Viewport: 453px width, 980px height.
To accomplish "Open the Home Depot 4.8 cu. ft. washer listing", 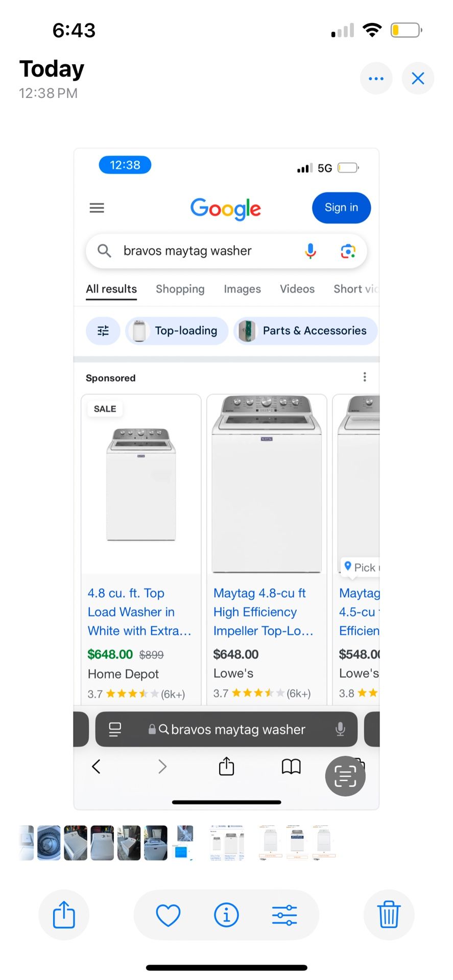I will 139,611.
